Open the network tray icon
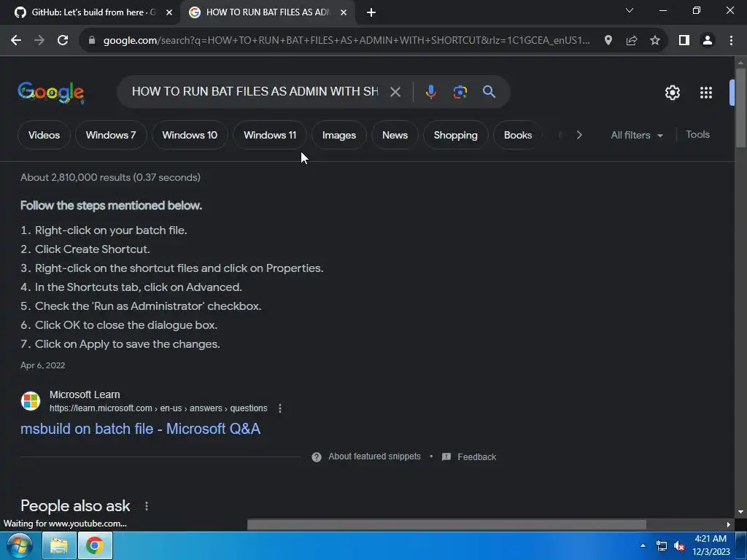Image resolution: width=747 pixels, height=560 pixels. click(661, 546)
